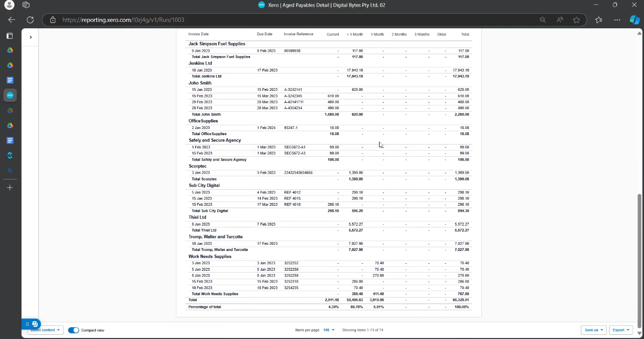This screenshot has height=339, width=644.
Task: Click invoice reference 3252310
Action: coord(291,282)
